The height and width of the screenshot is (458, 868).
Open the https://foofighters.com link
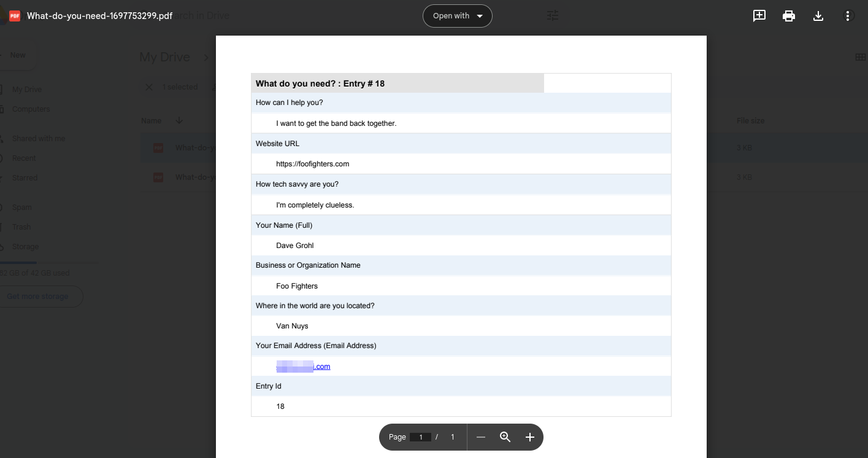click(x=312, y=163)
